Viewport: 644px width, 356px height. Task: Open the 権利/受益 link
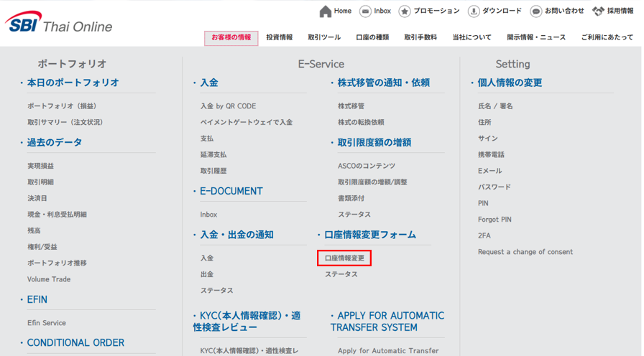pyautogui.click(x=42, y=247)
